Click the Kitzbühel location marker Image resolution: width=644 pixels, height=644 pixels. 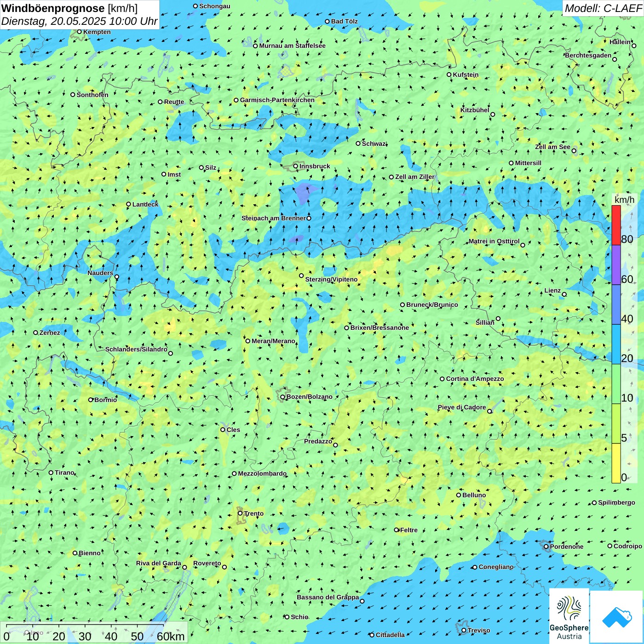pos(493,115)
